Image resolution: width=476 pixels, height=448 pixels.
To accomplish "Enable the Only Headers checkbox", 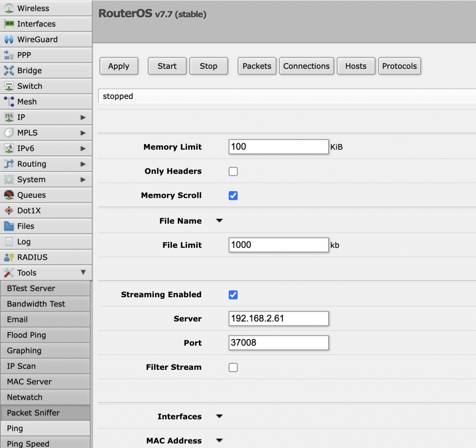I will (x=233, y=171).
